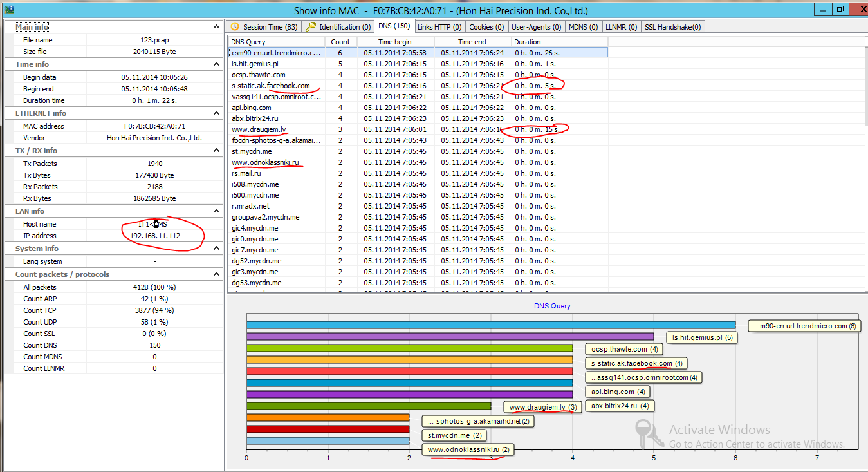Click the blue trendmicro bar in the chart
The width and height of the screenshot is (868, 472).
point(491,325)
